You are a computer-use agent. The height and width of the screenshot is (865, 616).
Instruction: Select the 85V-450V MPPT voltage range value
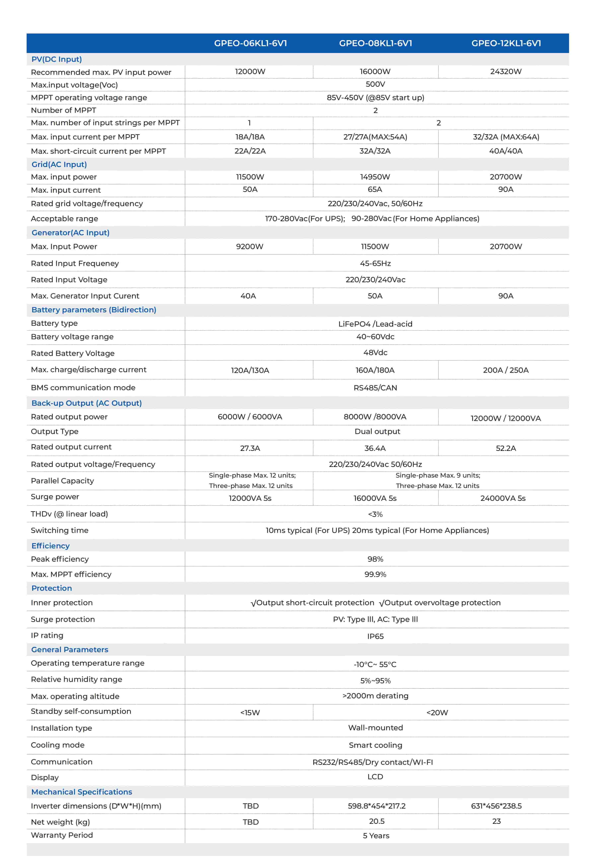coord(375,98)
